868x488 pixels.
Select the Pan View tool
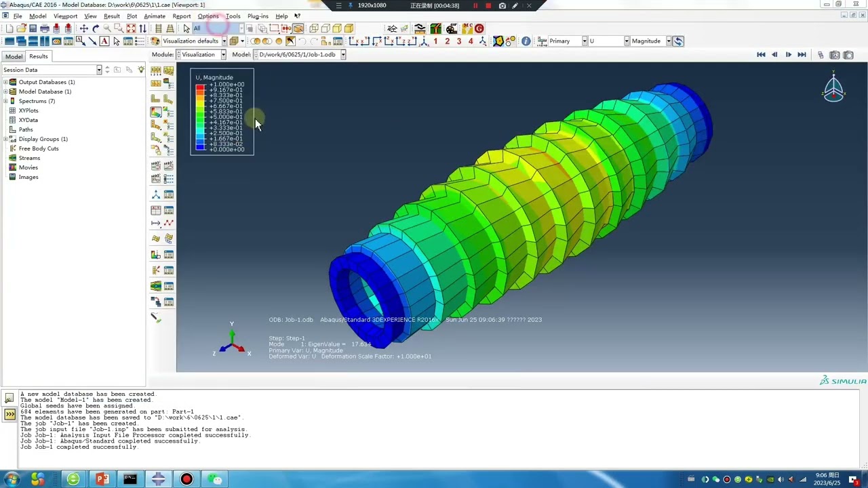click(x=84, y=28)
